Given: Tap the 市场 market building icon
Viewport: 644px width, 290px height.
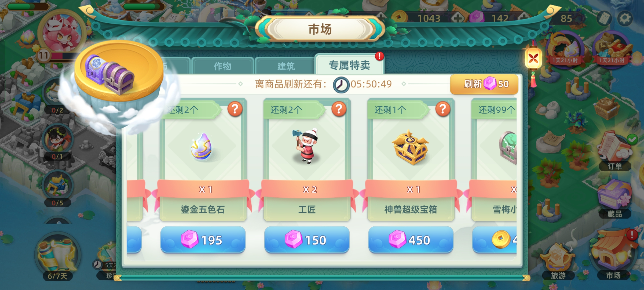Looking at the screenshot, I should [613, 256].
